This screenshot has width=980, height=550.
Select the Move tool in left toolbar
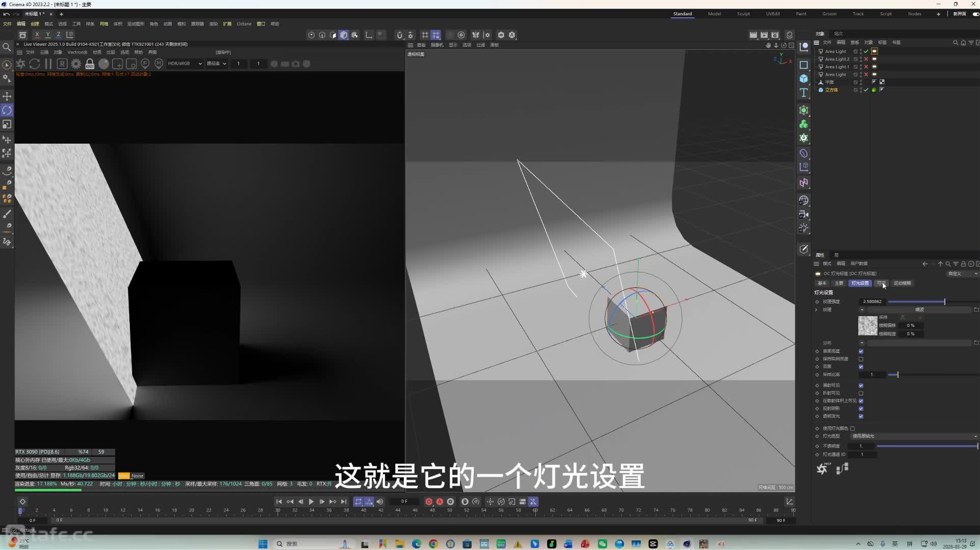[7, 96]
